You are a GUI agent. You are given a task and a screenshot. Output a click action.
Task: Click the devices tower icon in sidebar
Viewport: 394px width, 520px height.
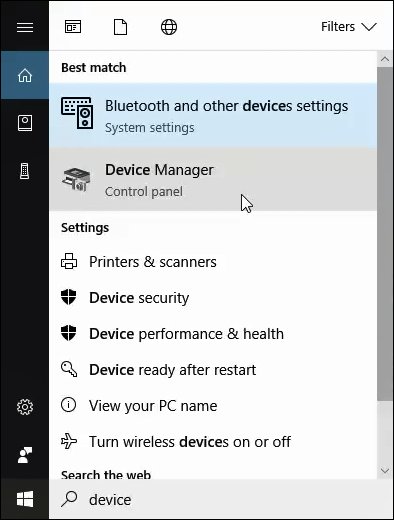click(x=25, y=171)
